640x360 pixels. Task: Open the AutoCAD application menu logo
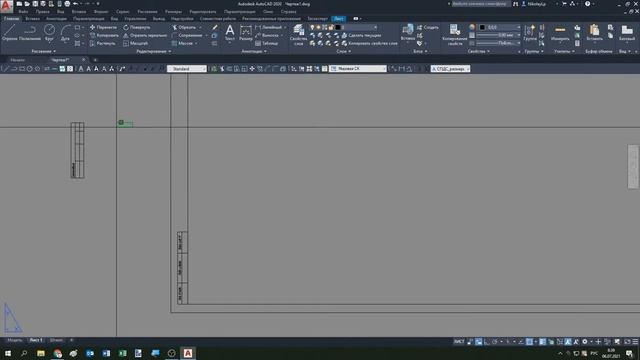click(x=6, y=5)
